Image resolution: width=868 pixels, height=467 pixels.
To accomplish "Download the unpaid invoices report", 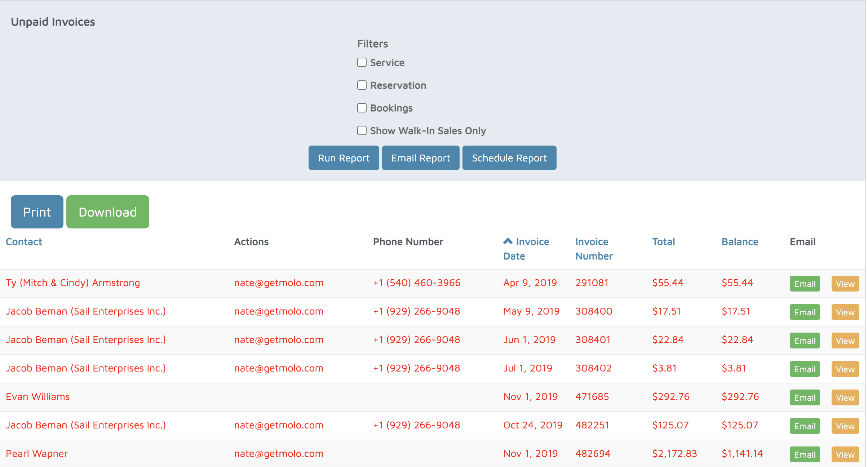I will pos(107,212).
